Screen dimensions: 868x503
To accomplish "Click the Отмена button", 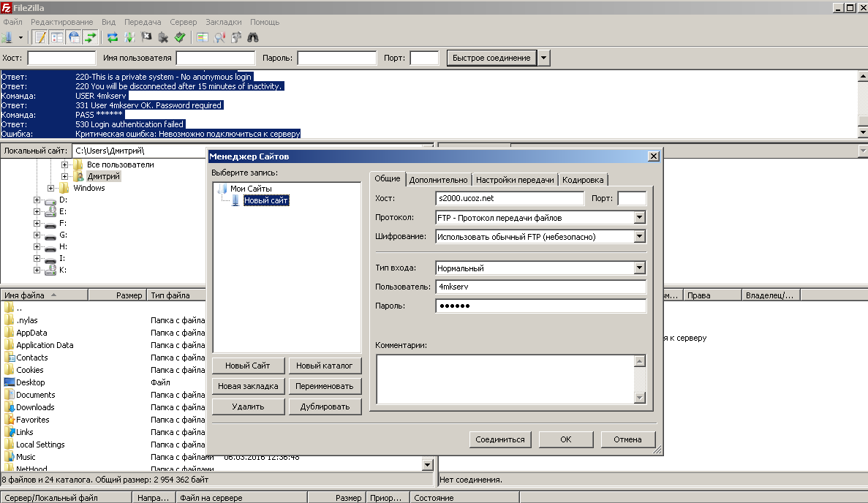I will click(627, 439).
